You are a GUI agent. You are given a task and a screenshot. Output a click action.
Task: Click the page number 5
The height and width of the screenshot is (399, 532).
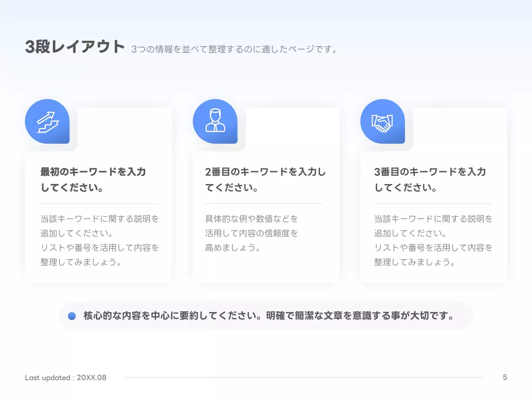tap(505, 377)
